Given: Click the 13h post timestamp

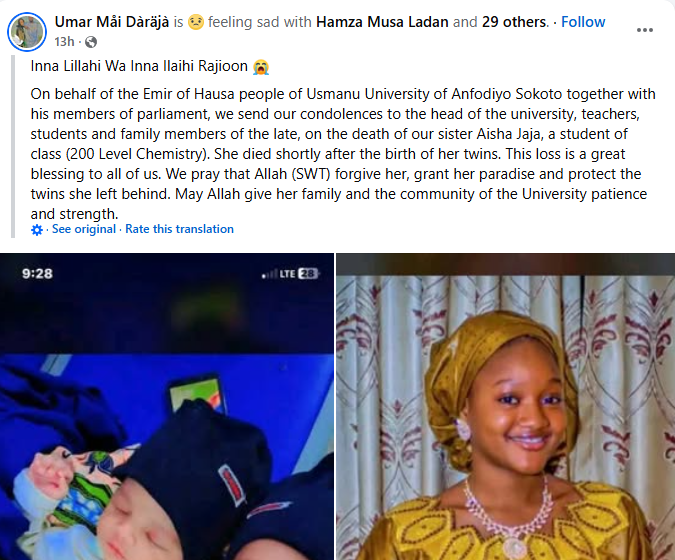Looking at the screenshot, I should click(65, 42).
